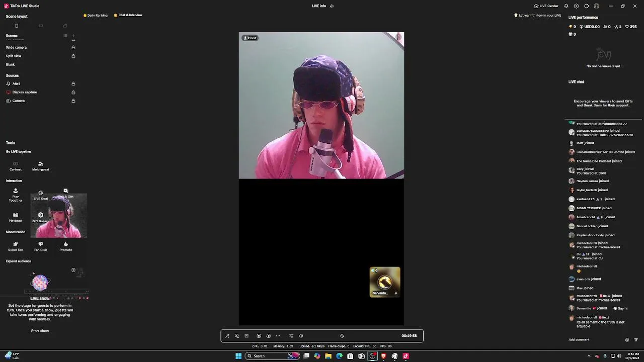Select the Wide camera scene
644x362 pixels.
(16, 47)
